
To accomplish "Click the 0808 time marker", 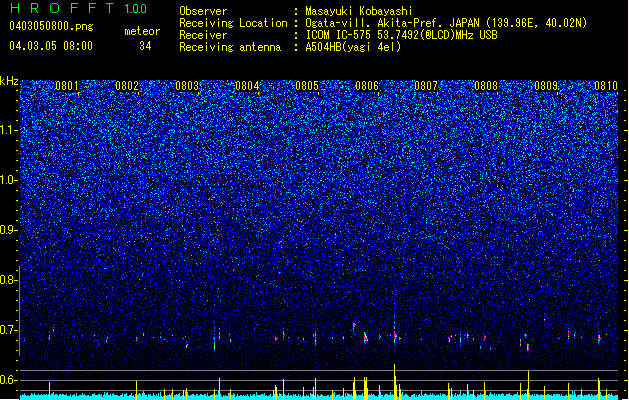I will pyautogui.click(x=486, y=86).
